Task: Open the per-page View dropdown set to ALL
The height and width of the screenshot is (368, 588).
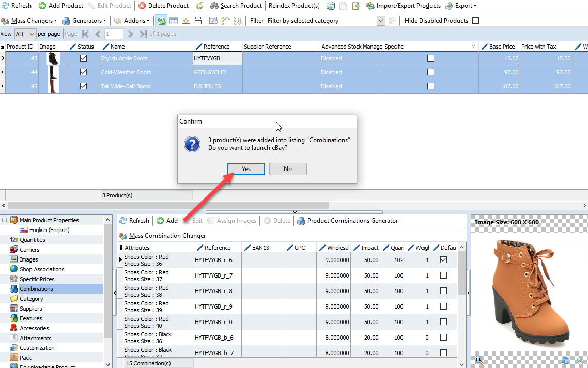Action: [x=25, y=34]
